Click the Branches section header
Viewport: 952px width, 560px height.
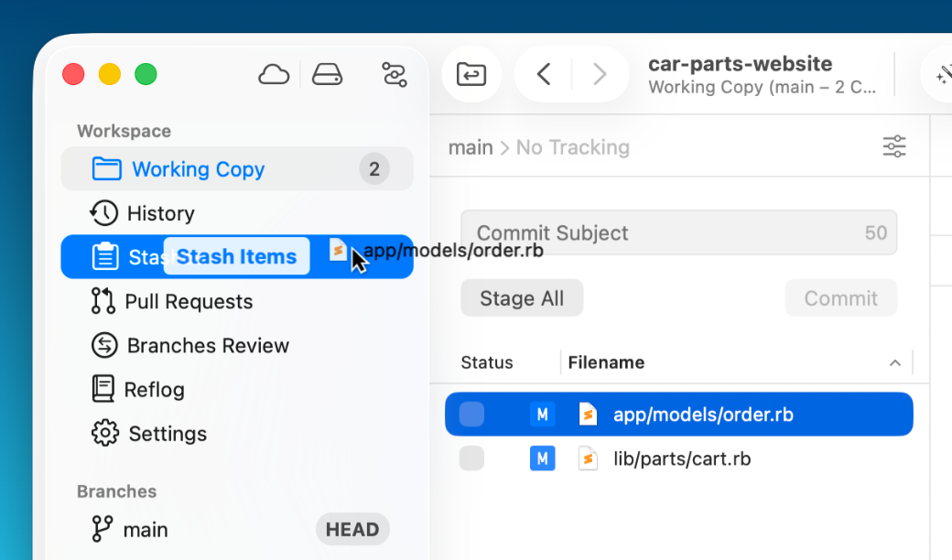[116, 490]
